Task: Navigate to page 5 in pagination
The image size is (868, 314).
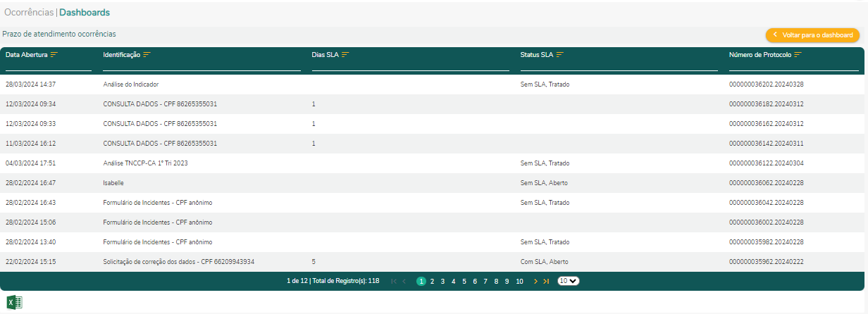Action: tap(464, 281)
